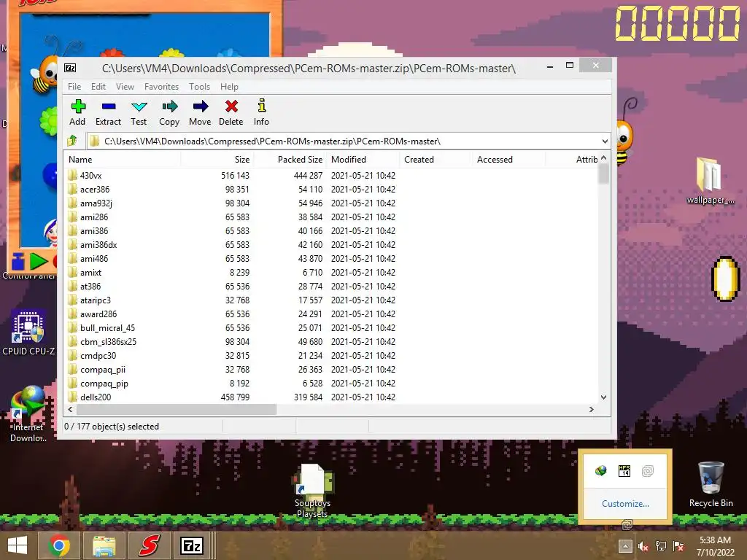Screen dimensions: 747x560
Task: Select the ami486 row
Action: coord(330,259)
